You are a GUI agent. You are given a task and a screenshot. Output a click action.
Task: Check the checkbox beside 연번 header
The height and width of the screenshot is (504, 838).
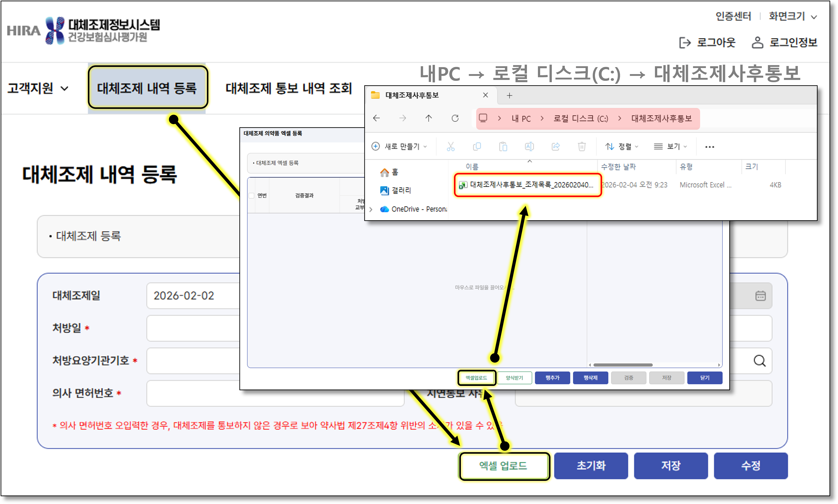[x=251, y=196]
